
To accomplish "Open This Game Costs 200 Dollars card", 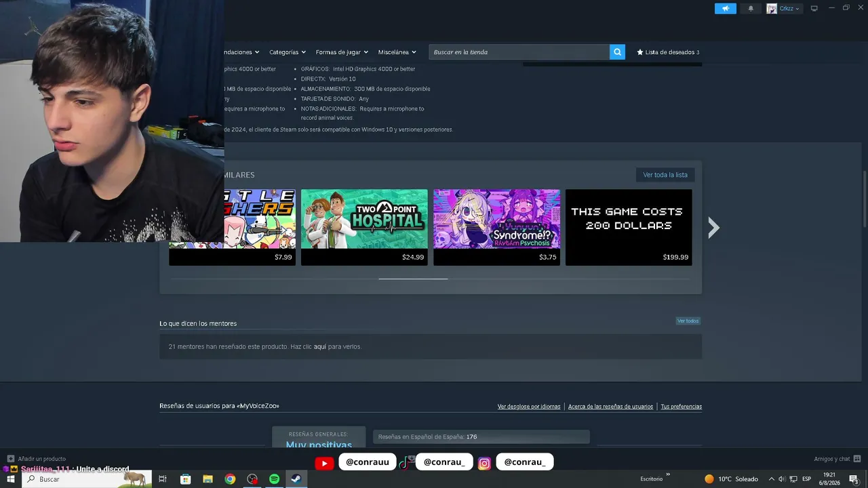I will click(629, 227).
